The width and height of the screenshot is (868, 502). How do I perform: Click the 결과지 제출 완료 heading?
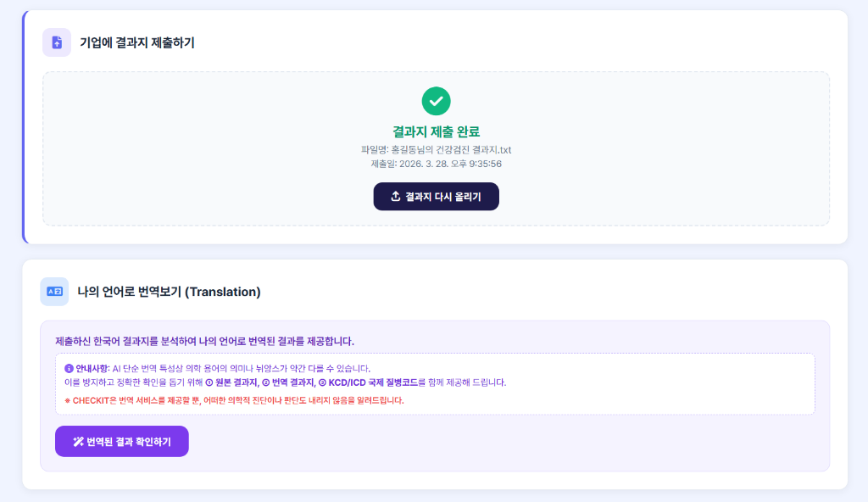(436, 131)
